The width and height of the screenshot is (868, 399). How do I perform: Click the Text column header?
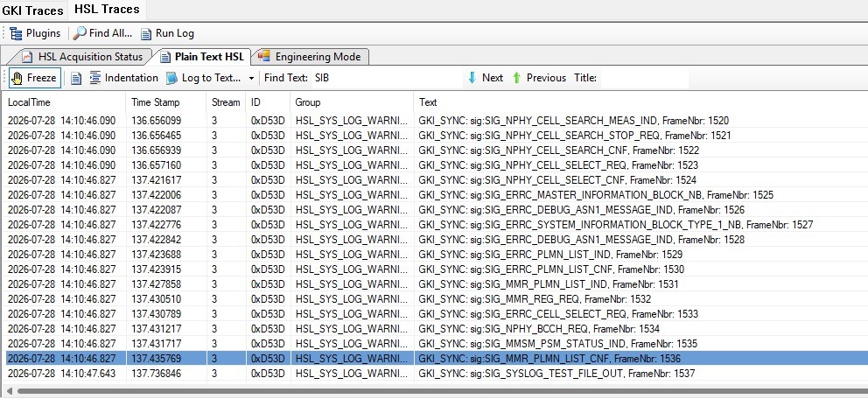[640, 102]
